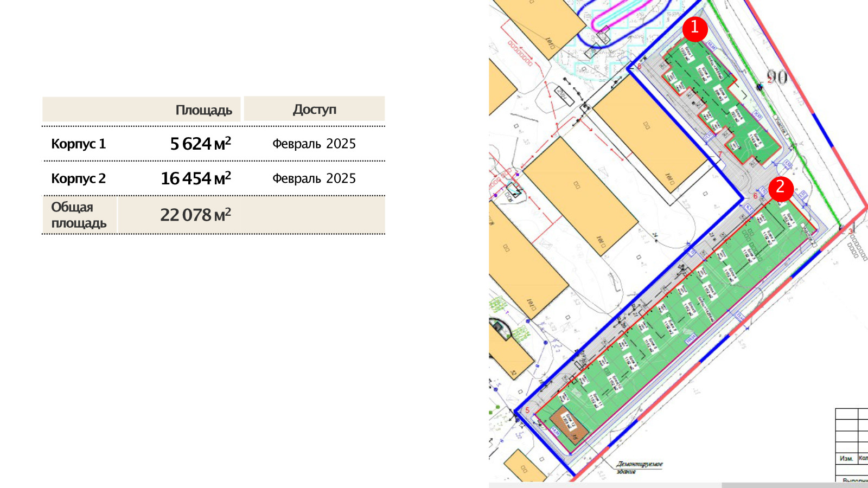
Task: Click the 16 454 м² area value
Action: tap(195, 178)
